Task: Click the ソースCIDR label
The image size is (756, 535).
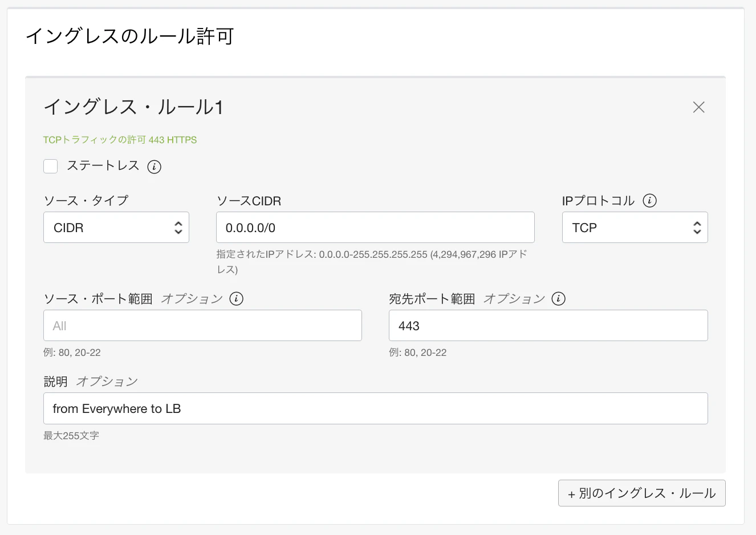Action: [x=249, y=201]
